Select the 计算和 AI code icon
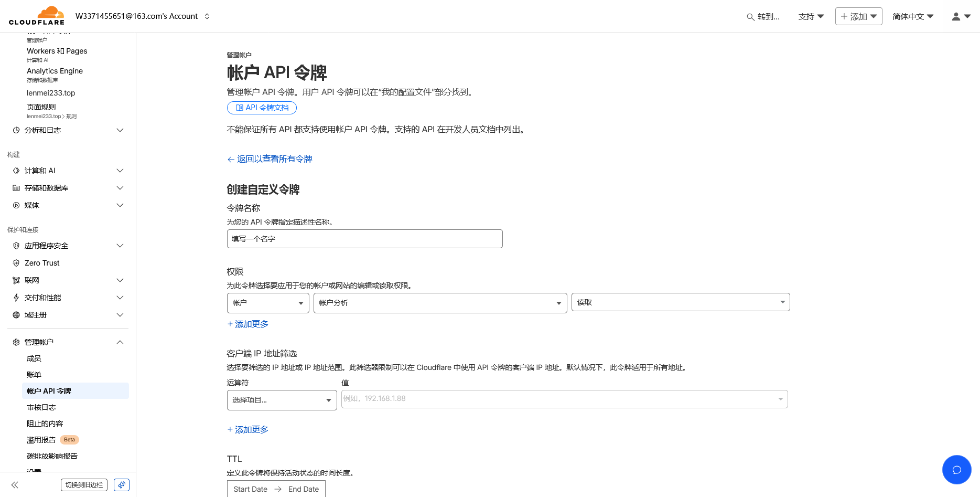 tap(16, 171)
